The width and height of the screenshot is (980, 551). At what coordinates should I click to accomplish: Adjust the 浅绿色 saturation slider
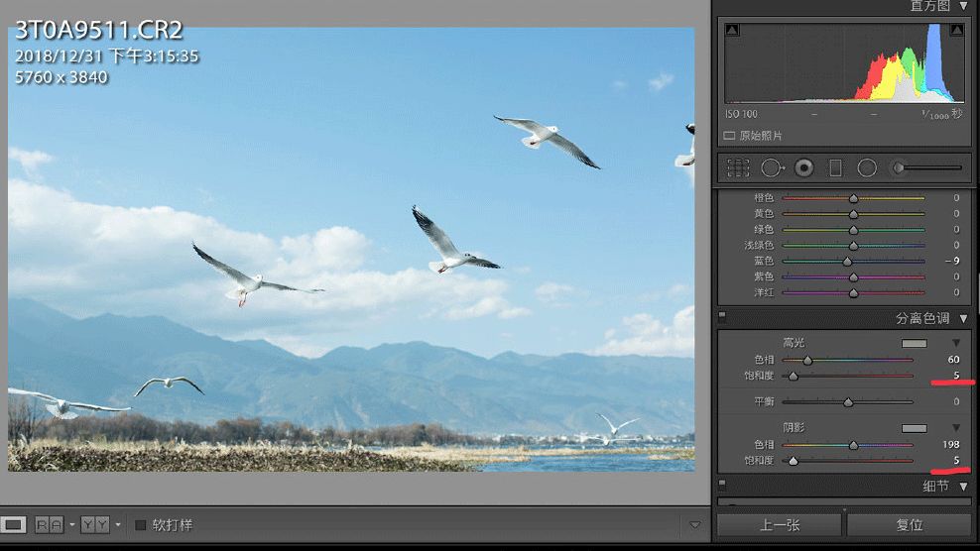coord(853,246)
